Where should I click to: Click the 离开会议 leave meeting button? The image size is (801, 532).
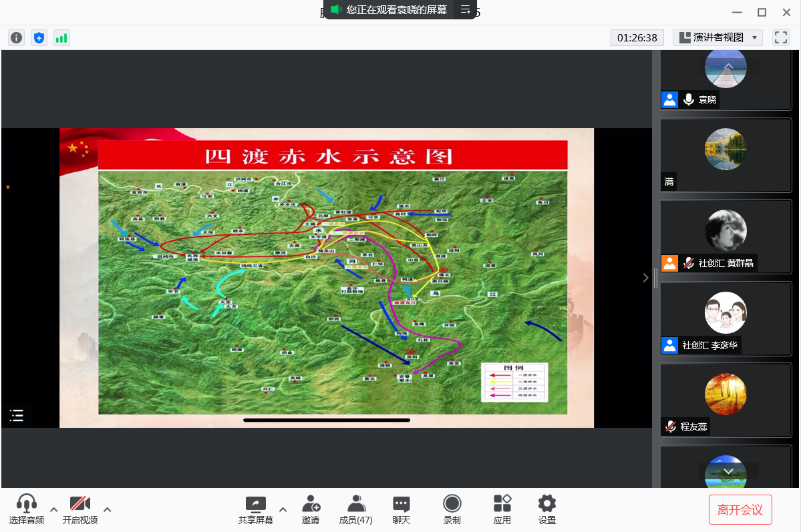click(x=740, y=510)
